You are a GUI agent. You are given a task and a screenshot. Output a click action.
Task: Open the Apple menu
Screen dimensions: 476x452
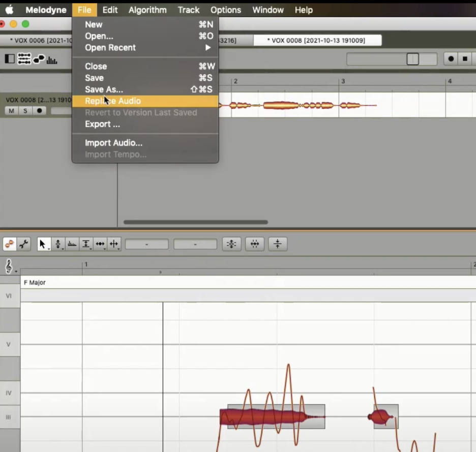[10, 10]
